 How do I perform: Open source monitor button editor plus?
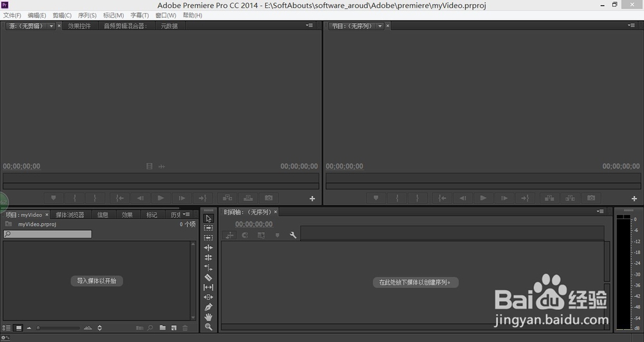(312, 198)
